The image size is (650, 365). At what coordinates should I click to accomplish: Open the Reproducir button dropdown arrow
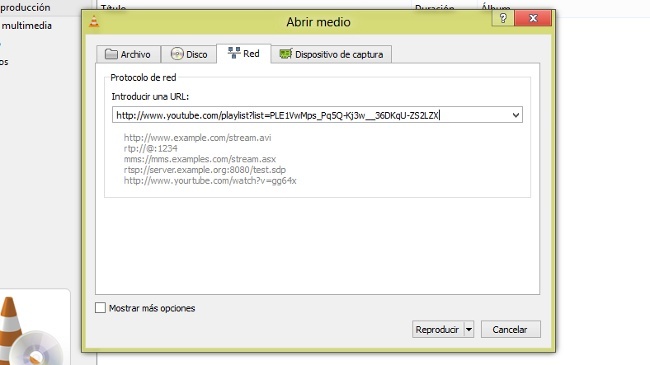(x=469, y=329)
